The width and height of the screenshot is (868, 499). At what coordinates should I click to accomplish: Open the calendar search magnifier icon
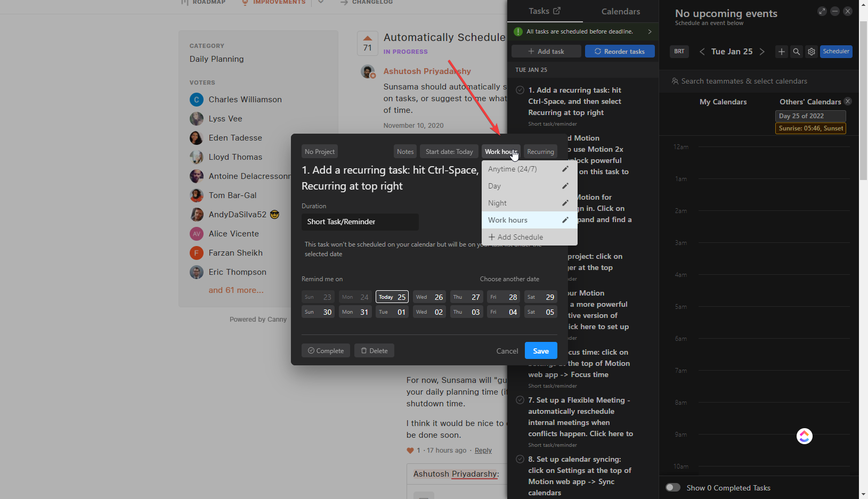click(x=796, y=52)
